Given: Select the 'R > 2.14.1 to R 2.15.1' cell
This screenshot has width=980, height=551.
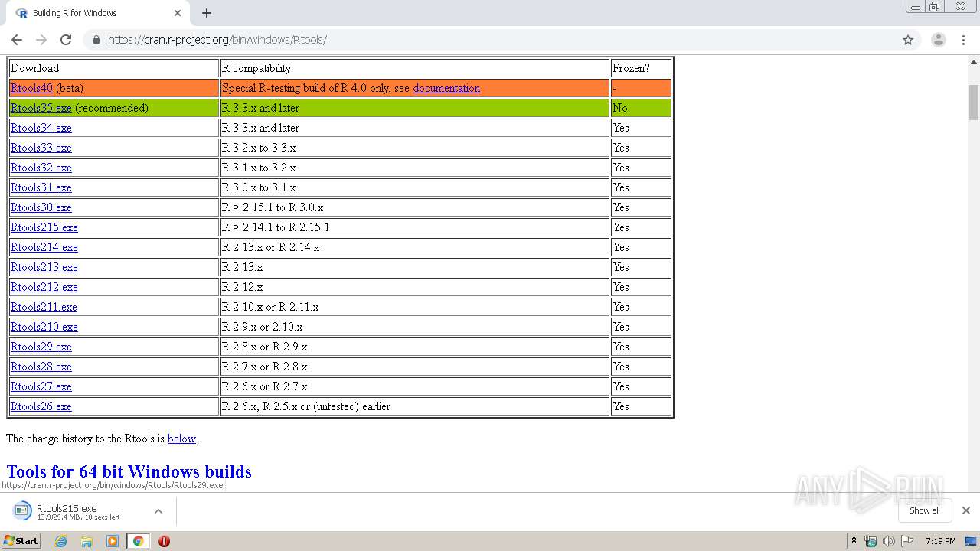Looking at the screenshot, I should (x=414, y=227).
